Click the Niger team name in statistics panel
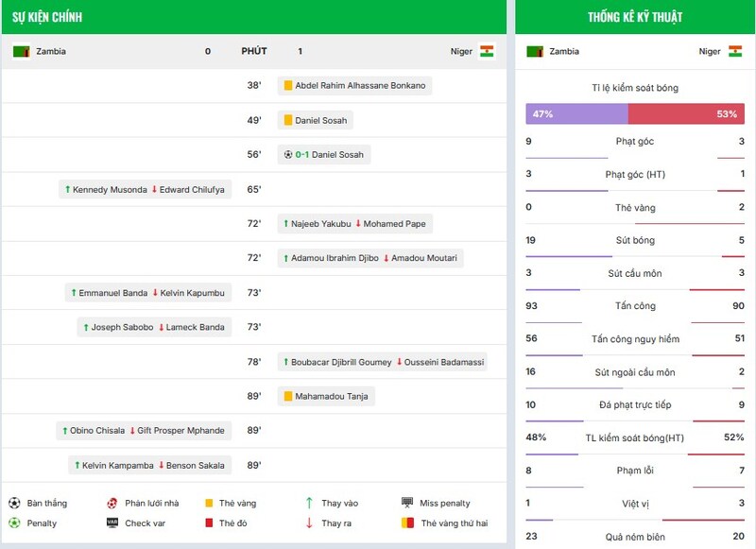This screenshot has width=756, height=549. [x=710, y=51]
